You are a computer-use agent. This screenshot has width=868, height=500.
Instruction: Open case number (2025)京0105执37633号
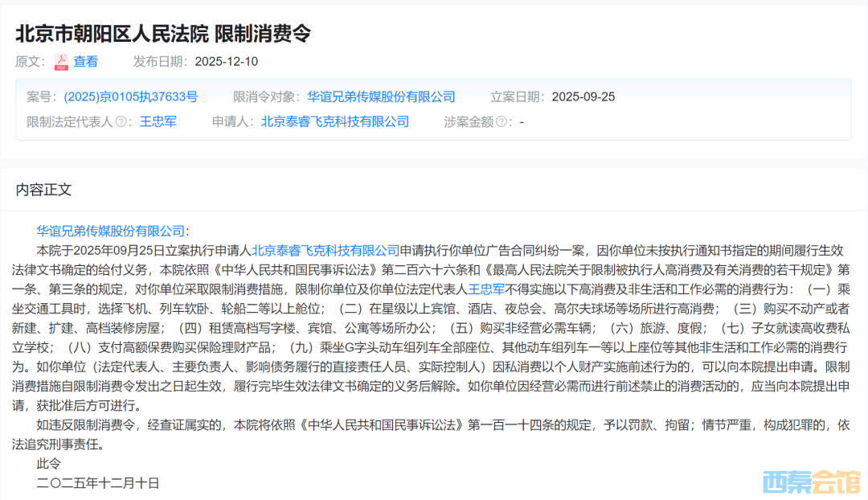[x=130, y=96]
